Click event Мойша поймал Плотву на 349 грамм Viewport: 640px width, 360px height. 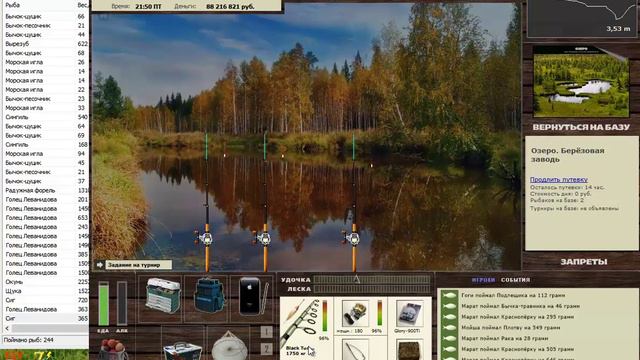(511, 328)
